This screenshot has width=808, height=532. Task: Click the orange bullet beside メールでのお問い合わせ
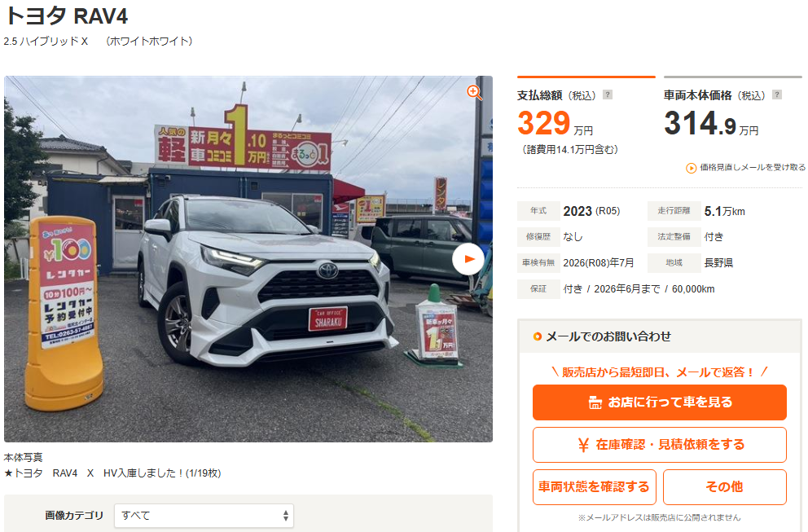click(x=538, y=336)
